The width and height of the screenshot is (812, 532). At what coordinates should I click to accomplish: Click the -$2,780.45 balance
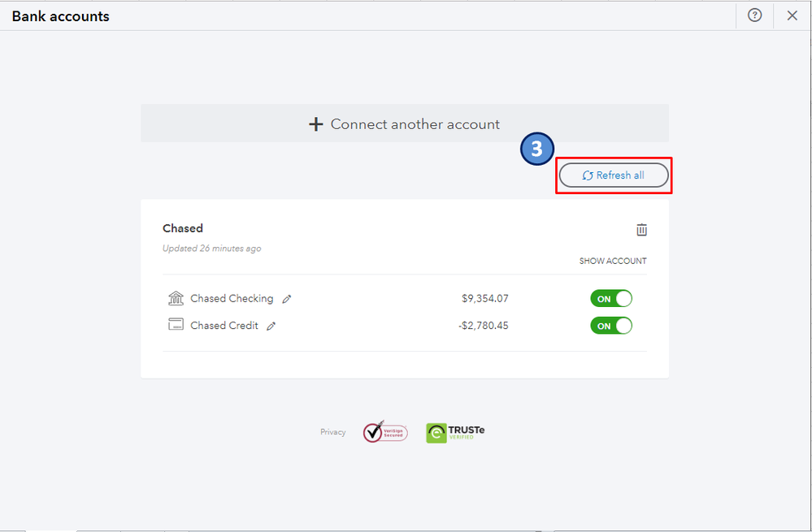click(483, 326)
